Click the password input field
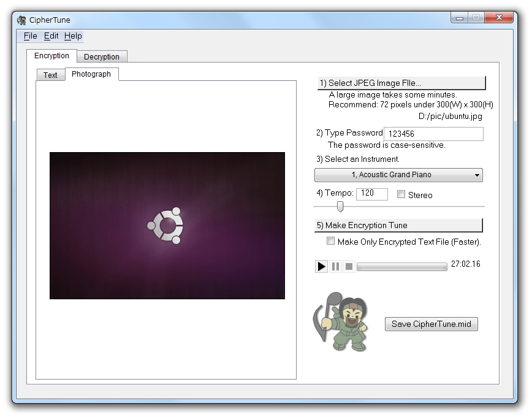The height and width of the screenshot is (417, 532). [433, 134]
